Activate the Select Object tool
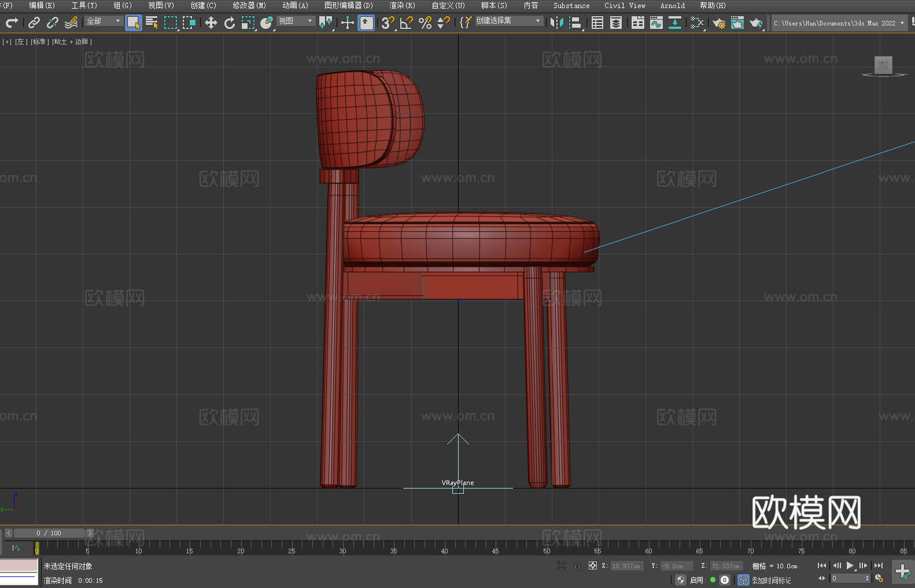The image size is (915, 588). point(134,23)
